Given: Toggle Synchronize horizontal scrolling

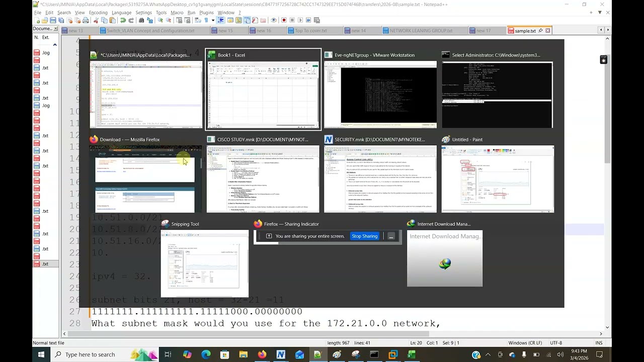Looking at the screenshot, I should [x=187, y=20].
